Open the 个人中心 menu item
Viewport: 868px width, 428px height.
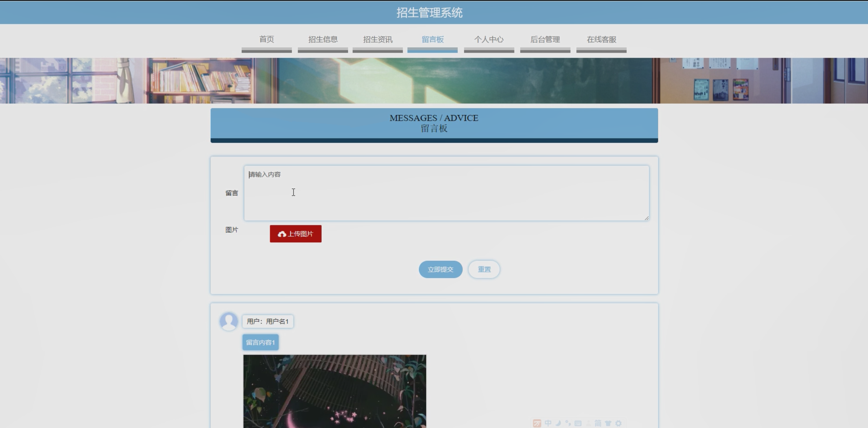(x=489, y=40)
